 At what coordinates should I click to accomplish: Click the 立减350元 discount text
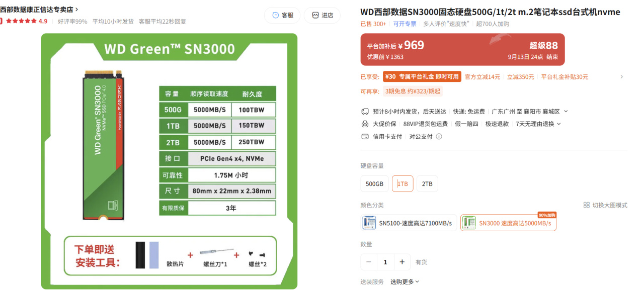[521, 77]
